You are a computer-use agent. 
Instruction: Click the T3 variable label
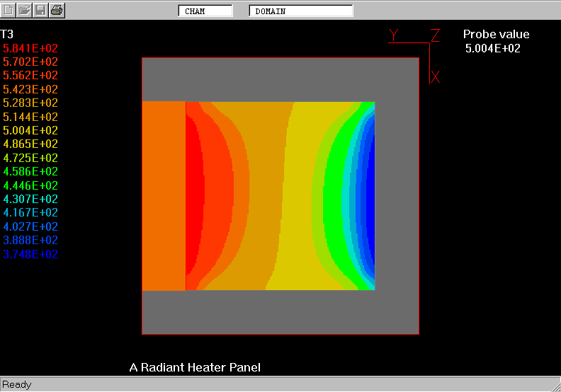click(x=7, y=34)
